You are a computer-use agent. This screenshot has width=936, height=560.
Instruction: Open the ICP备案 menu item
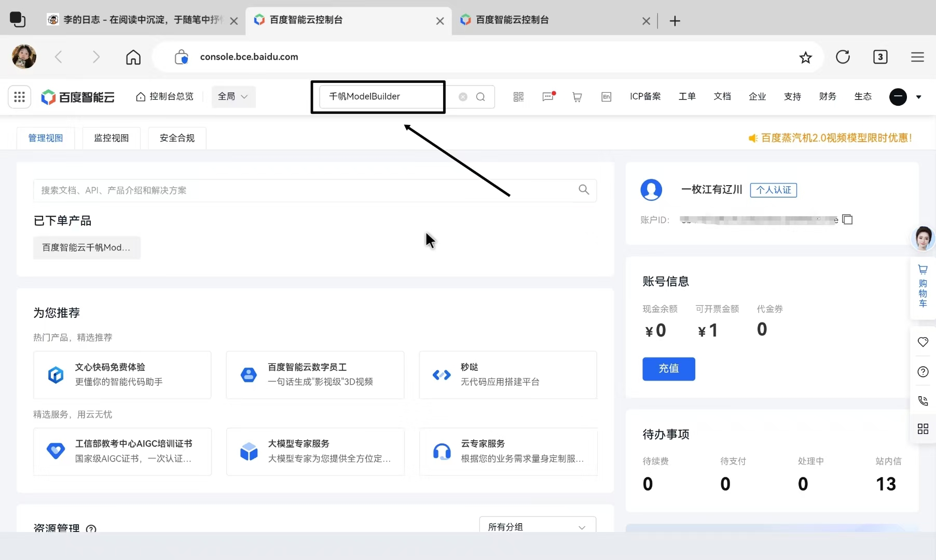click(645, 96)
